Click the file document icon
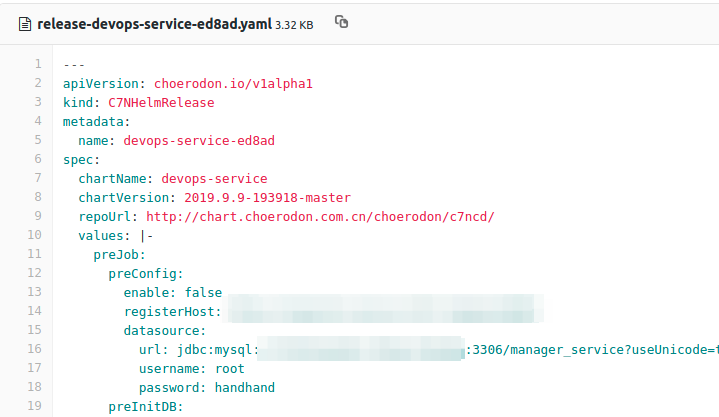The image size is (719, 417). [x=23, y=23]
